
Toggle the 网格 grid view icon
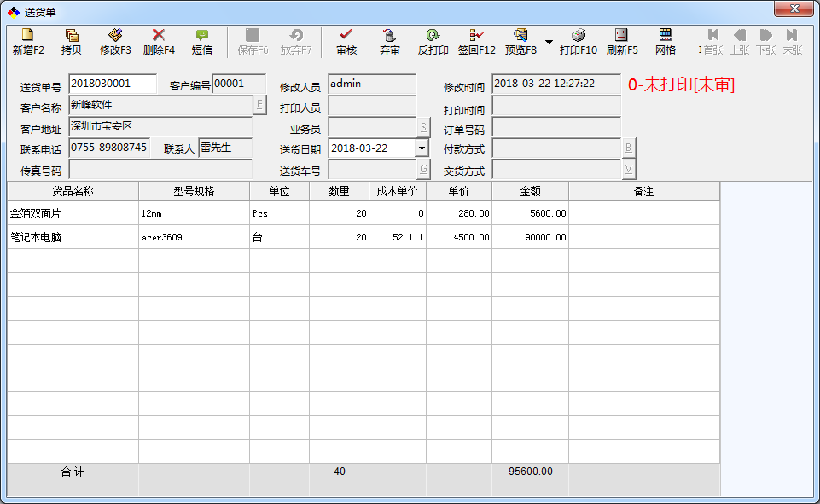pyautogui.click(x=666, y=35)
